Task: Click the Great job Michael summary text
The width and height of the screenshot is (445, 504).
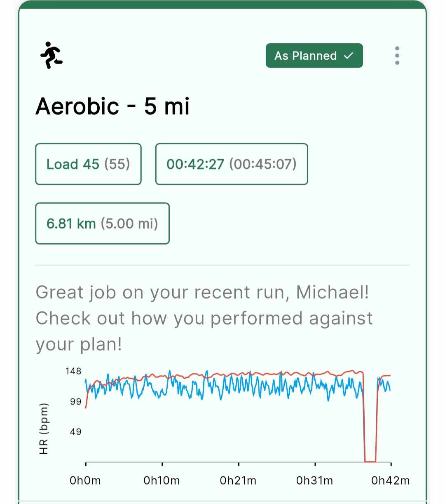Action: tap(204, 318)
